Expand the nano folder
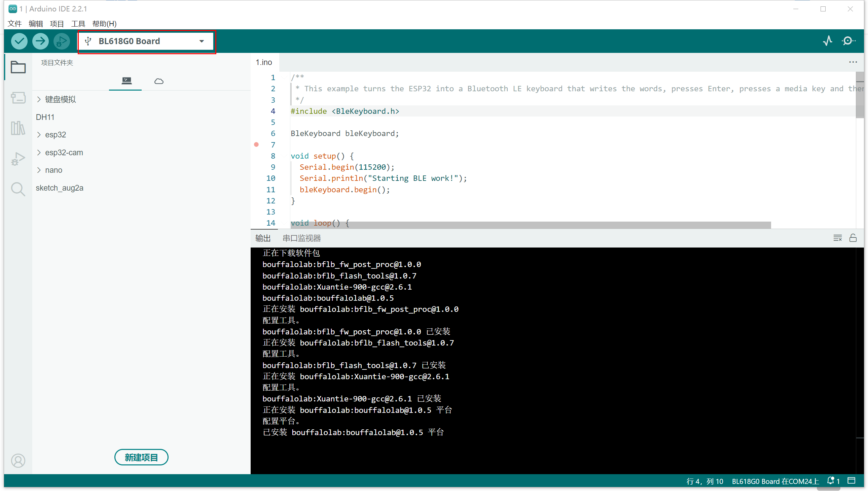This screenshot has height=491, width=868. tap(39, 170)
